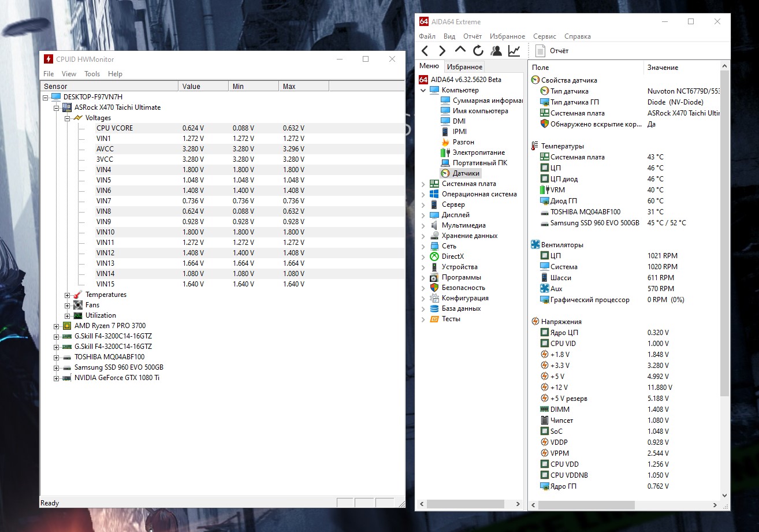Screen dimensions: 759x532
Task: Select the VIN13 voltage row
Action: pyautogui.click(x=250, y=263)
